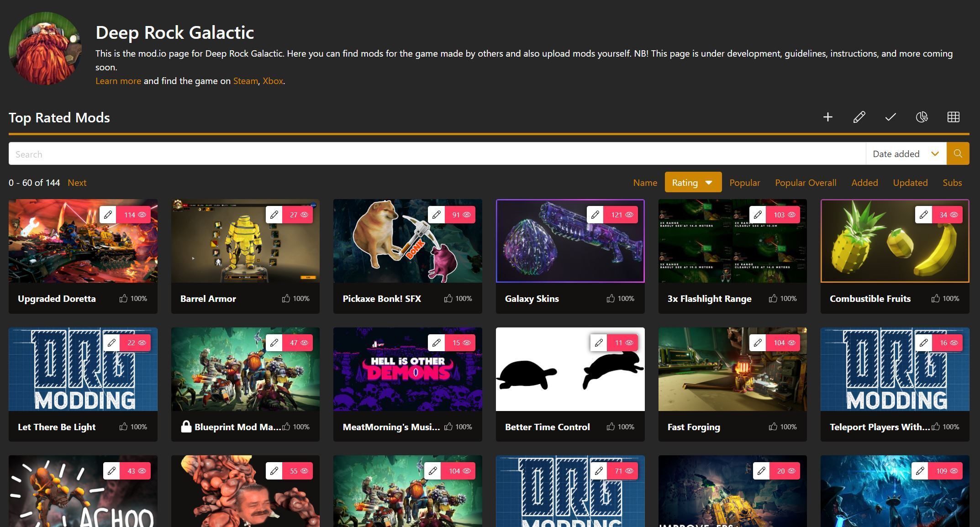Click the pencil edit icon beside Top Rated Mods
Viewport: 980px width, 527px height.
tap(859, 117)
